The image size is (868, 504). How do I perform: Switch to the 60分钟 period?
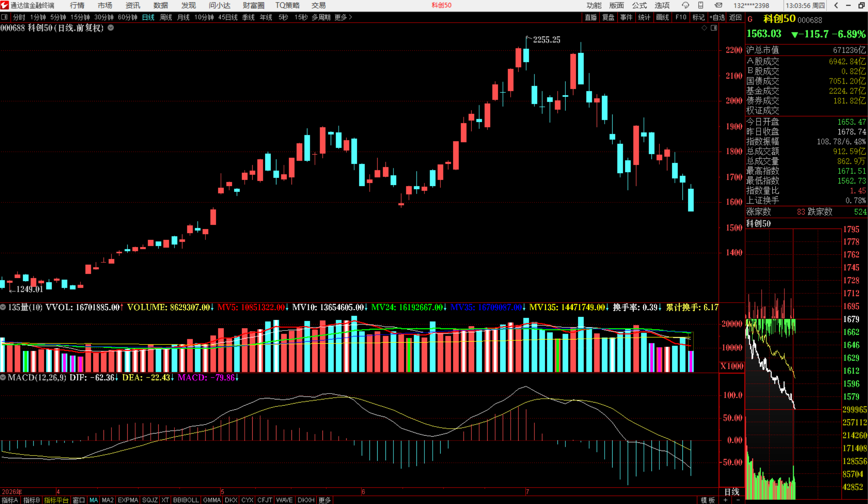(x=127, y=17)
